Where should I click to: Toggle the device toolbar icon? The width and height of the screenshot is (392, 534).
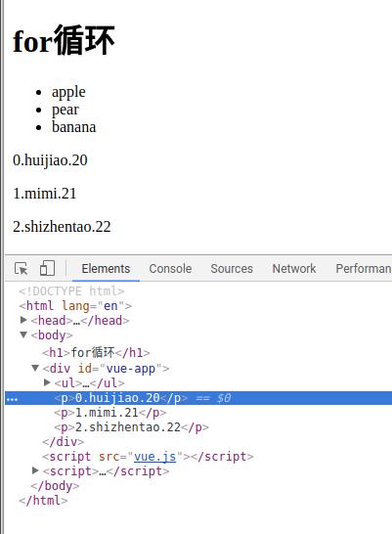pos(47,268)
